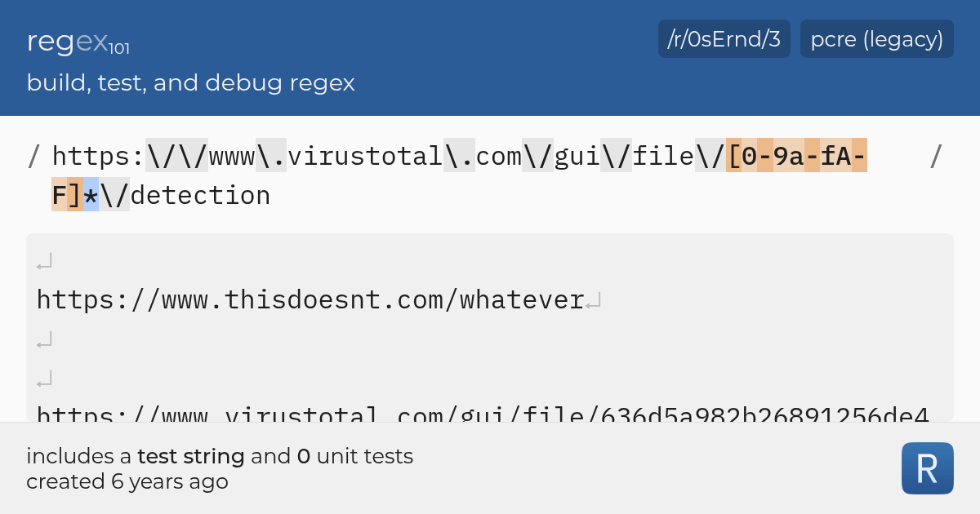Screen dimensions: 980x514
Task: Click the virustotal.com test string line
Action: point(482,416)
